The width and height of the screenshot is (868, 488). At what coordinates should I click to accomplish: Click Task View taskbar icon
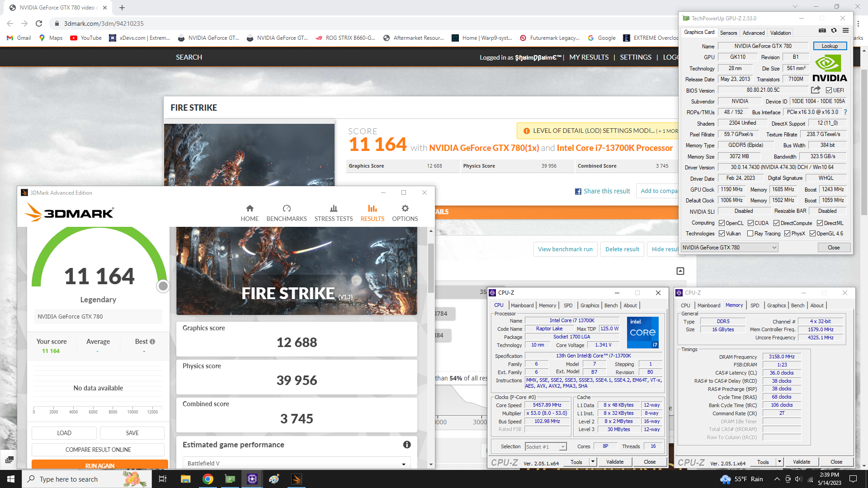pos(163,479)
